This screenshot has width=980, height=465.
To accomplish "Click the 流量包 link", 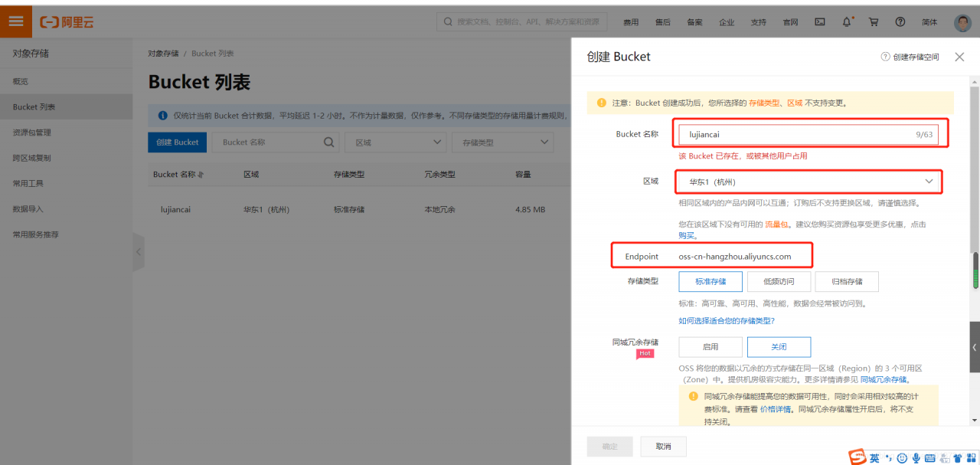I will [x=776, y=224].
